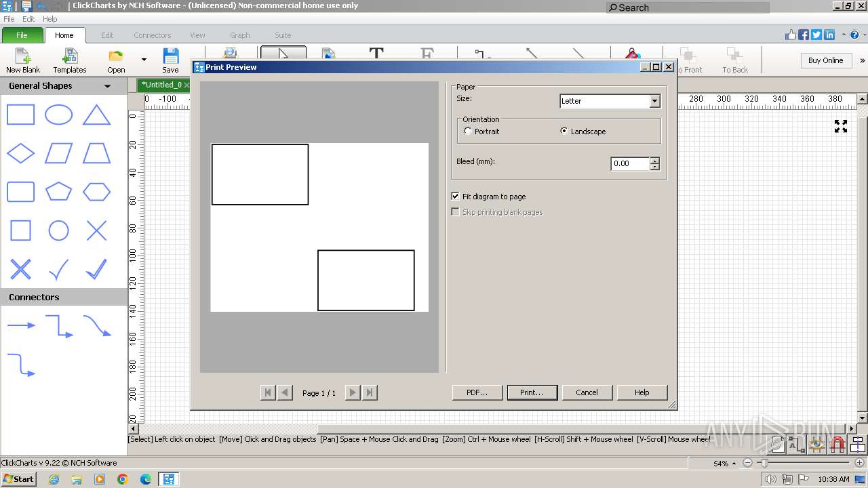Click the Save toolbar icon

tap(170, 60)
